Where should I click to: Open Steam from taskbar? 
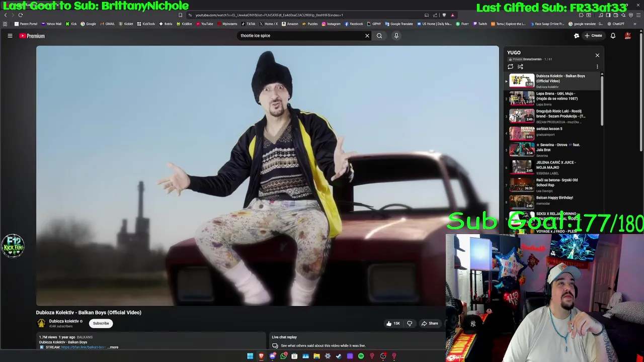339,356
